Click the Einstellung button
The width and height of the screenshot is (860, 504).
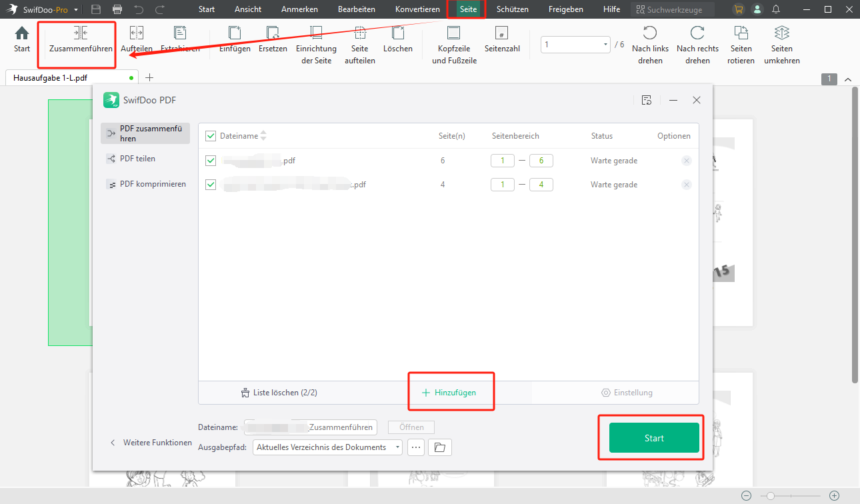click(627, 393)
